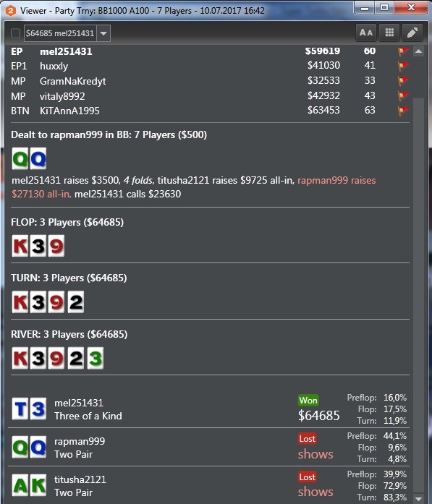Open the $64685 mel251431 combo box

click(67, 33)
